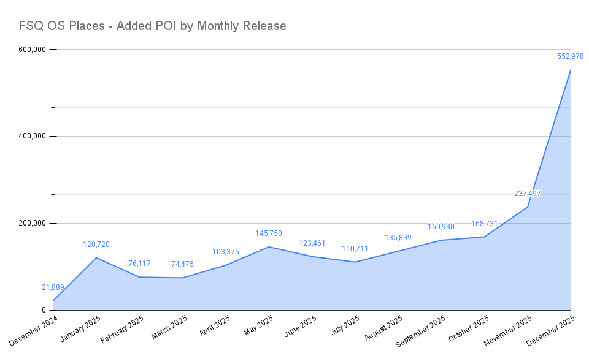Click the 160,930 data label
The width and height of the screenshot is (589, 364).
click(x=441, y=227)
